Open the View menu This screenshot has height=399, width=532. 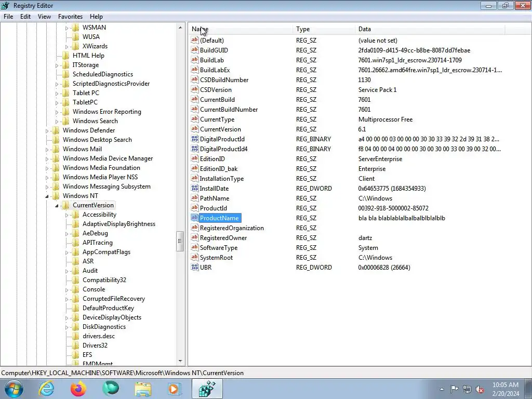pyautogui.click(x=44, y=16)
